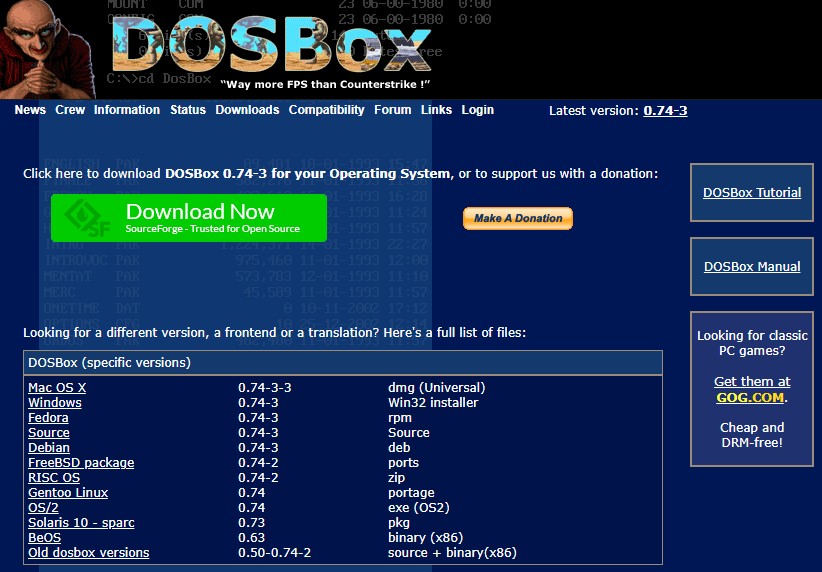This screenshot has width=822, height=572.
Task: Click version '0.73' in Solaris row
Action: (252, 523)
